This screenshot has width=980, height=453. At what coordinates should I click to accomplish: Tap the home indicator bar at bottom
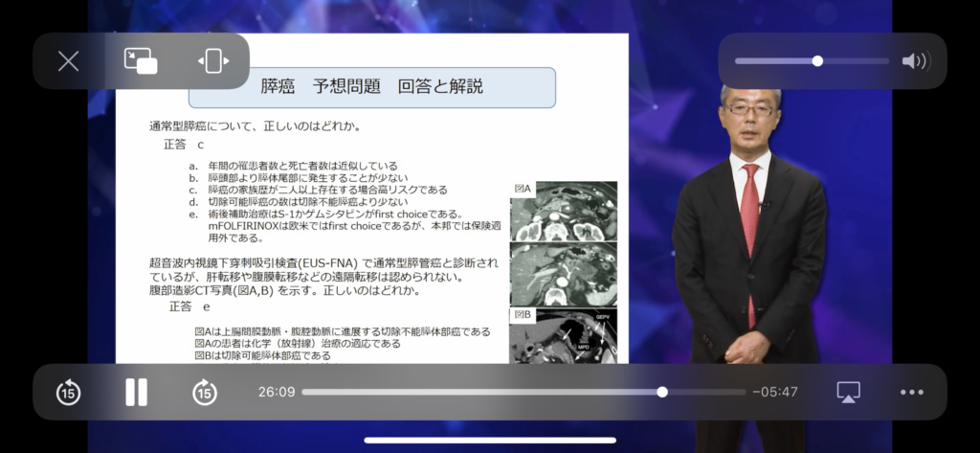[x=490, y=441]
